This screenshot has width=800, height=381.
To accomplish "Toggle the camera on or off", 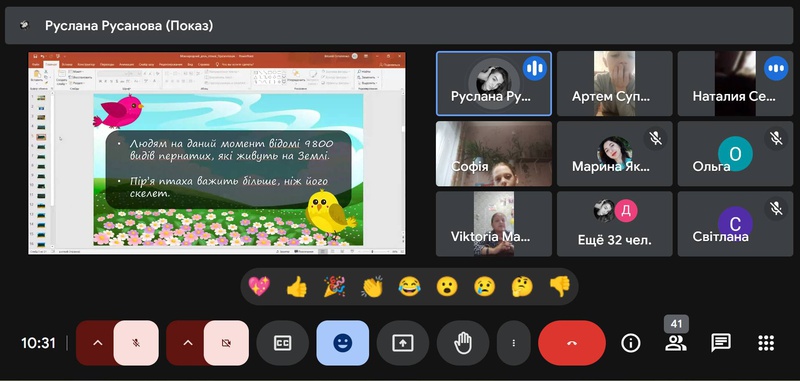I will (226, 343).
